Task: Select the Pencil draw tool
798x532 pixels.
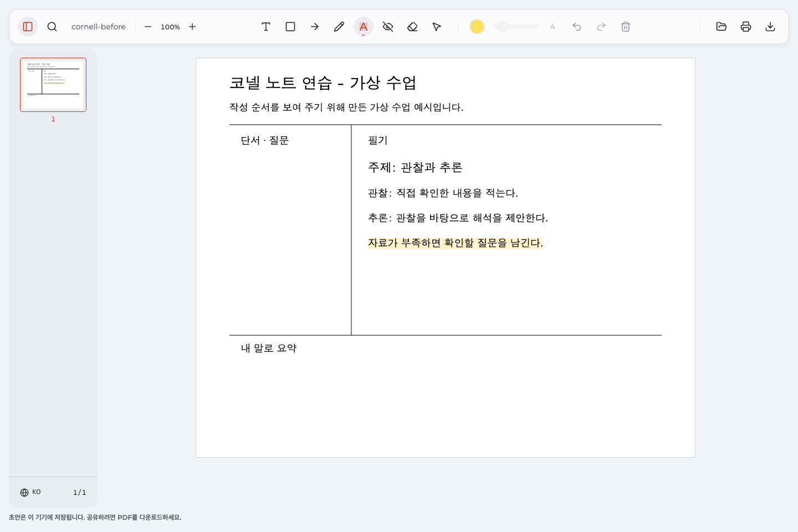Action: click(339, 27)
